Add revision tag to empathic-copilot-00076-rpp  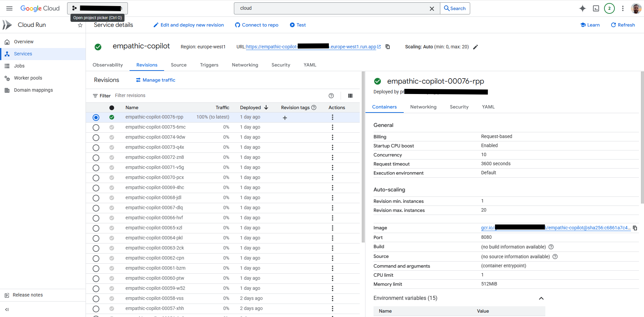(x=285, y=118)
